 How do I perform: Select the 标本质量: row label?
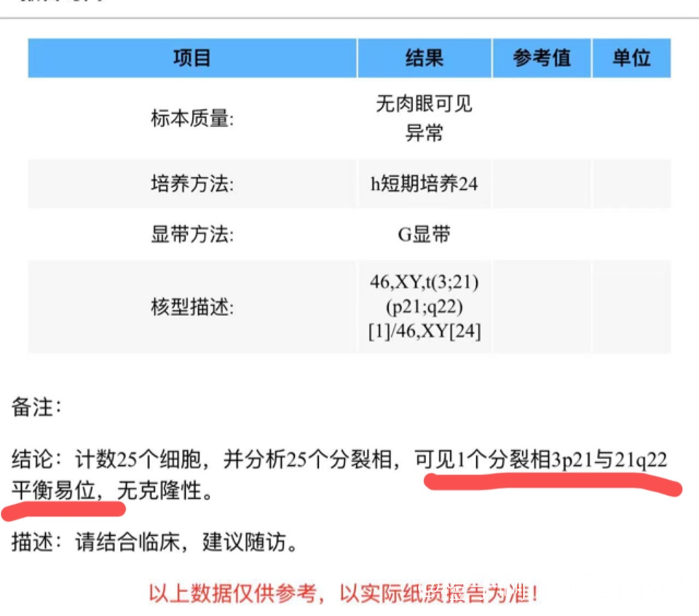[x=192, y=119]
